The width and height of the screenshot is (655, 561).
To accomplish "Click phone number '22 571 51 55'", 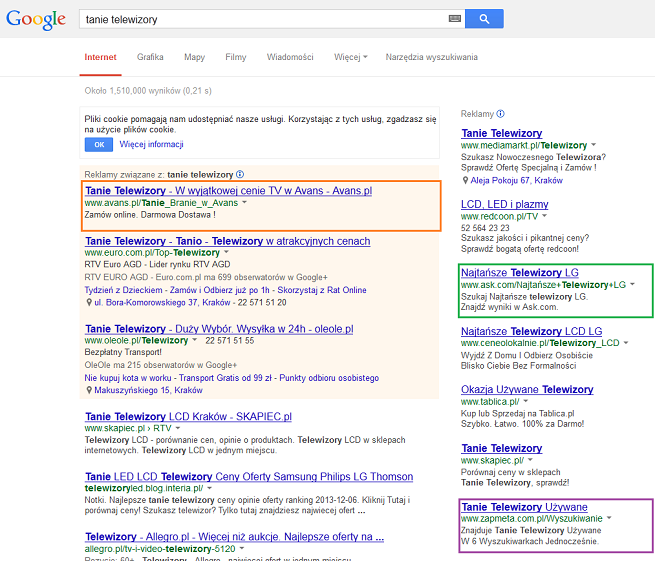I will click(229, 340).
